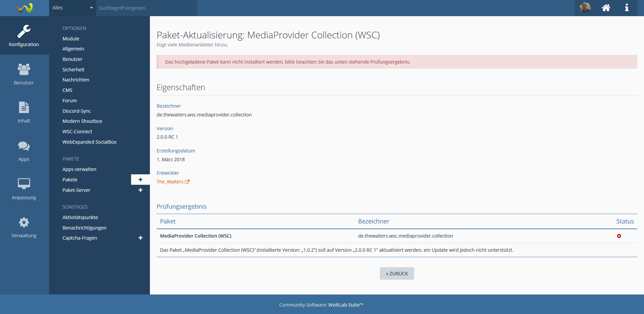Image resolution: width=644 pixels, height=314 pixels.
Task: Click the home icon in header
Action: [x=606, y=8]
